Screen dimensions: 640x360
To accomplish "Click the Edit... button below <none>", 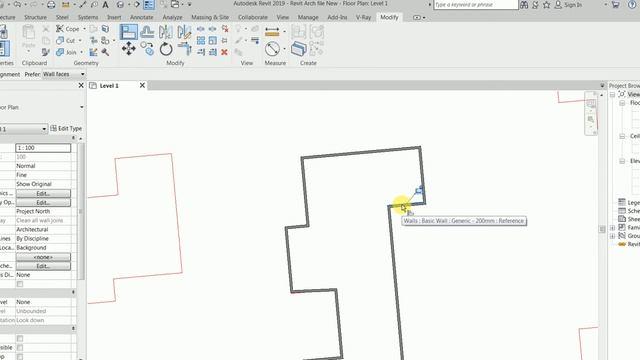I will click(x=43, y=266).
